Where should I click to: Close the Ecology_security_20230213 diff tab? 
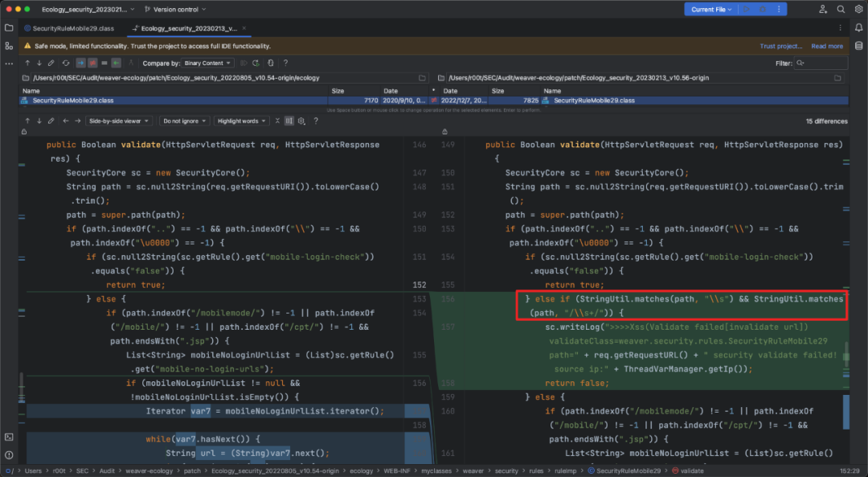(244, 28)
